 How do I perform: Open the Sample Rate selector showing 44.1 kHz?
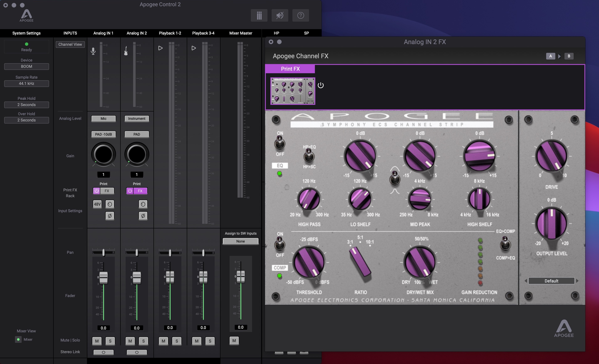click(26, 83)
